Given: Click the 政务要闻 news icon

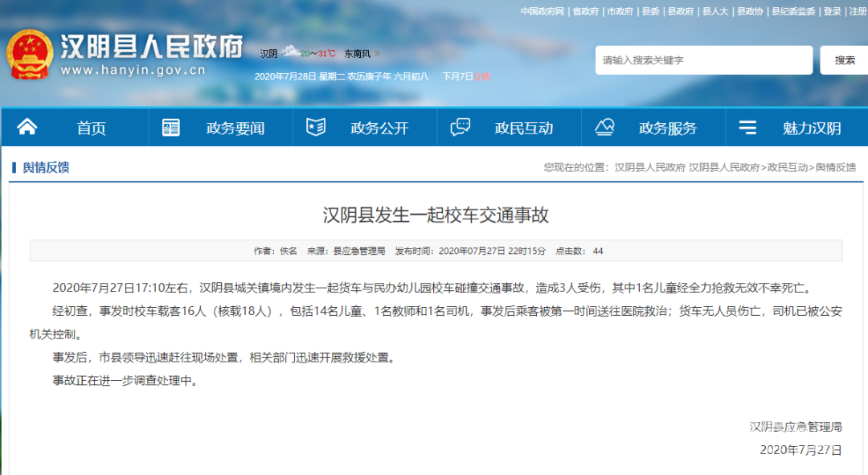Looking at the screenshot, I should (171, 127).
